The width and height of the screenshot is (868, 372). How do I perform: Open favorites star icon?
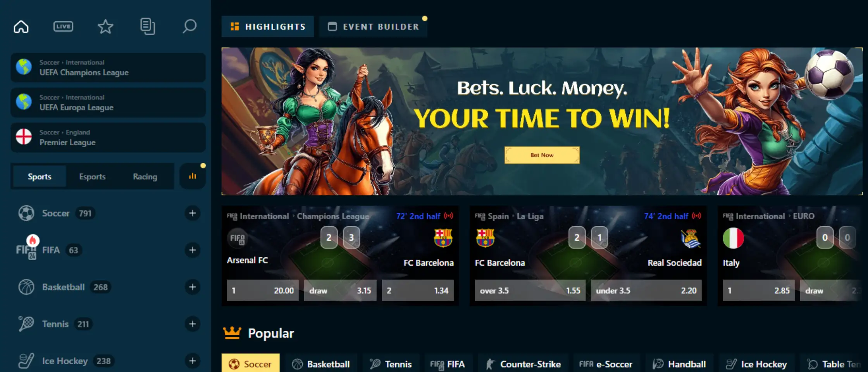click(105, 27)
